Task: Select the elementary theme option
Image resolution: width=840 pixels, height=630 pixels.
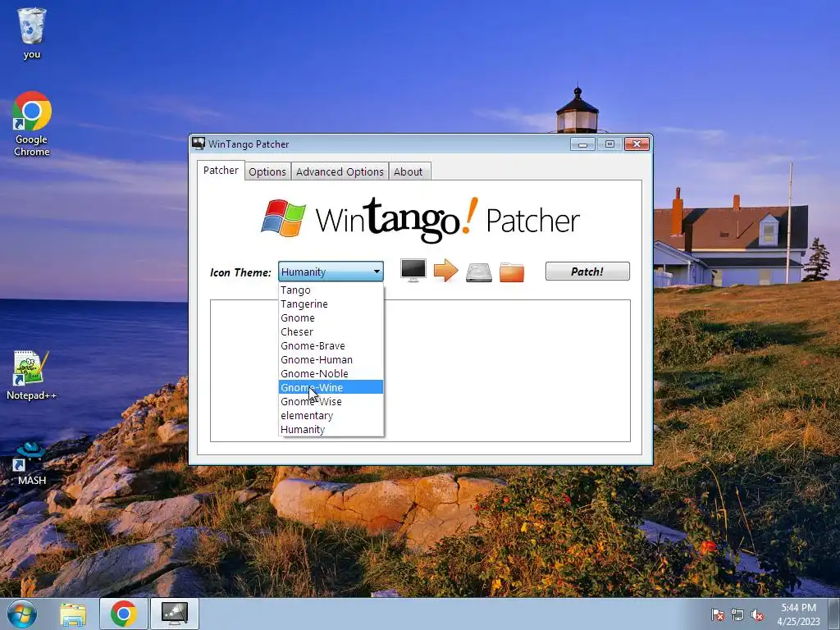Action: [331, 415]
